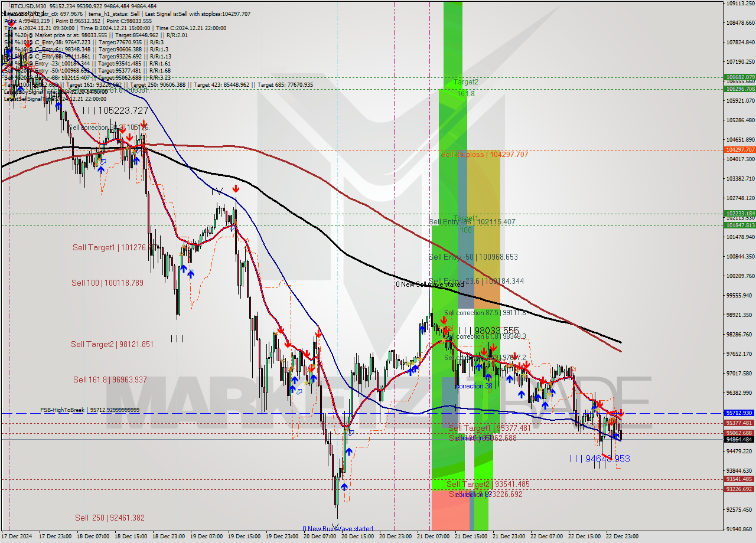Screen dimensions: 756x543
Task: Click the '0 New Sell wave started' label
Action: (x=430, y=284)
